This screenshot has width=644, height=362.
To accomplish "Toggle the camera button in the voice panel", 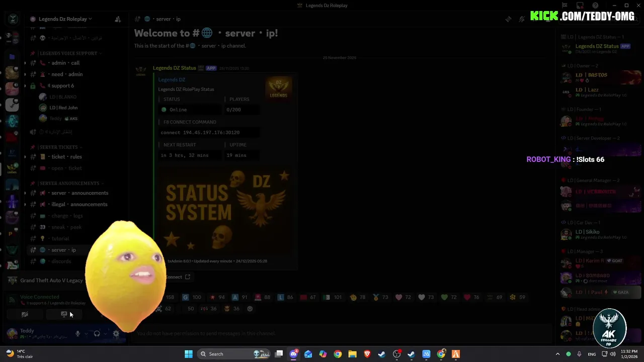I will click(25, 314).
